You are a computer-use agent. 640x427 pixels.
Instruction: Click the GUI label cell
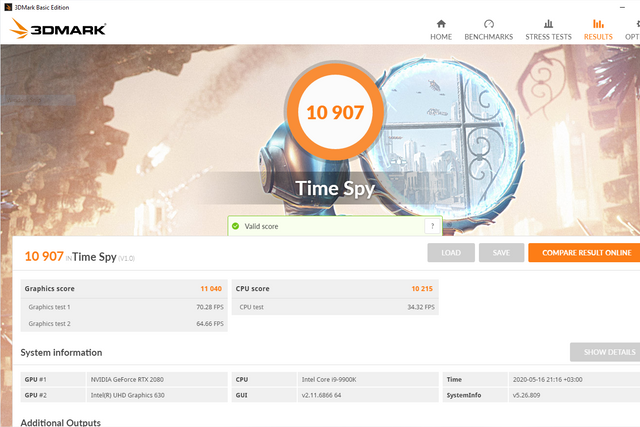click(264, 395)
